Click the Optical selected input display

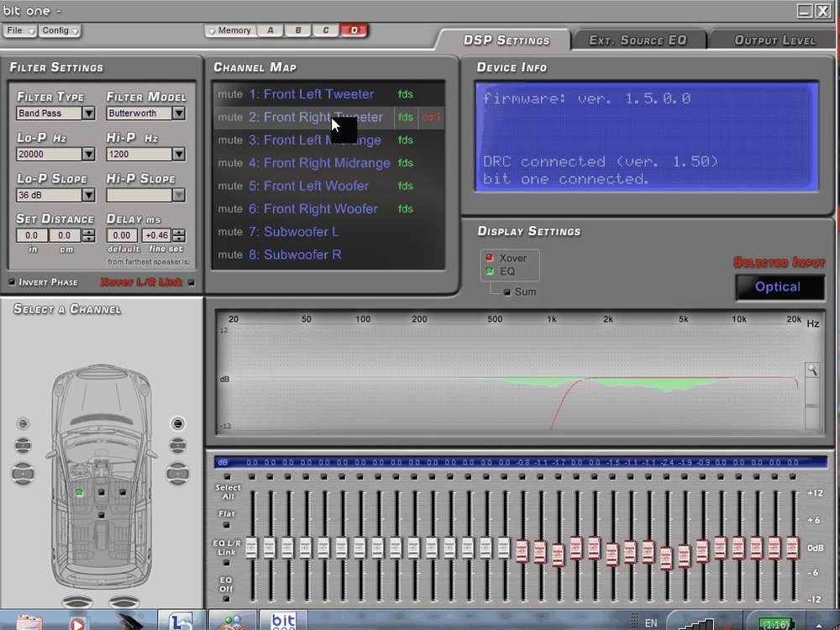pos(780,287)
